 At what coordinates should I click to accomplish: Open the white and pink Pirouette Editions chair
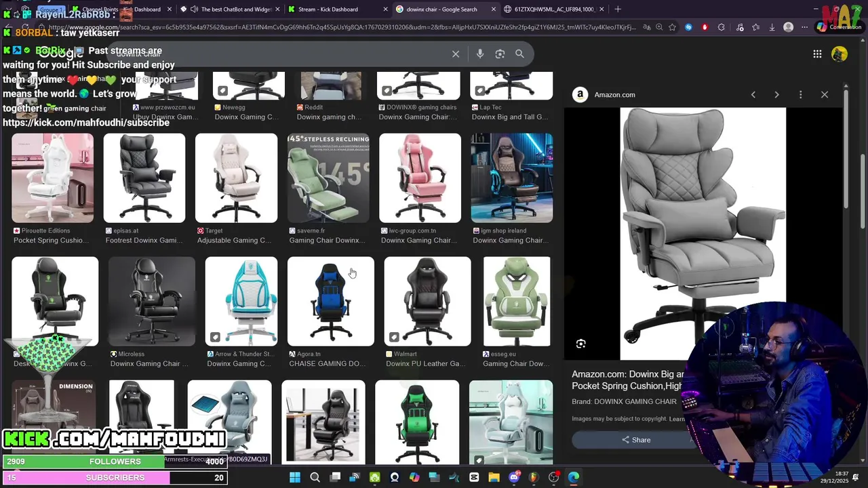52,178
